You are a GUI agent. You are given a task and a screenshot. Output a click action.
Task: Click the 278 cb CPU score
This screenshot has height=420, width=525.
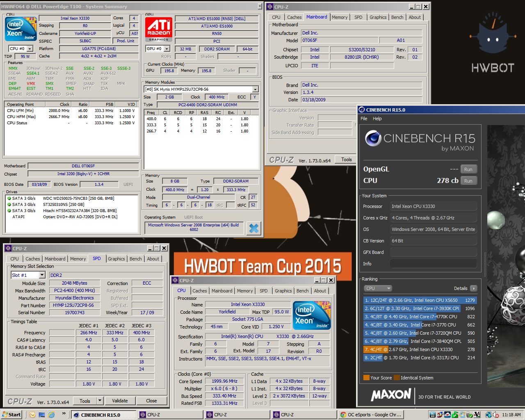point(447,180)
